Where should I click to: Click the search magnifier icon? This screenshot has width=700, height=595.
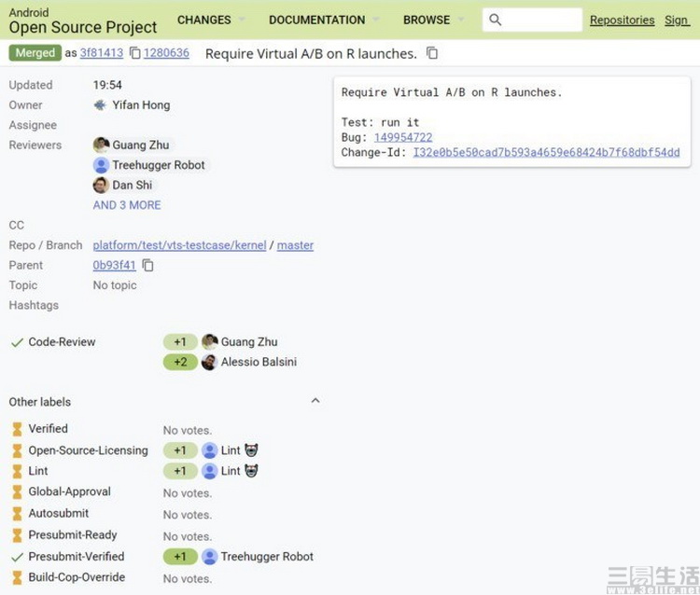(495, 20)
